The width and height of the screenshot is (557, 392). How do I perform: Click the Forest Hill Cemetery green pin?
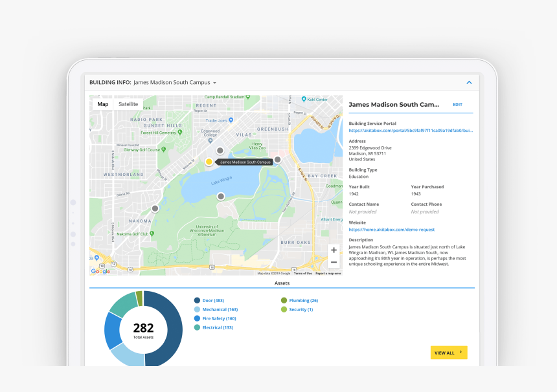180,133
